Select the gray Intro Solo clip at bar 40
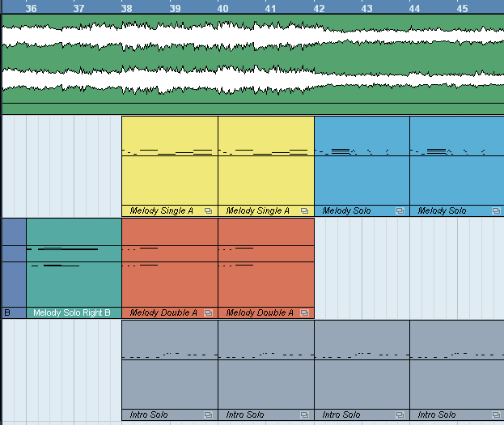This screenshot has height=425, width=504. 265,380
